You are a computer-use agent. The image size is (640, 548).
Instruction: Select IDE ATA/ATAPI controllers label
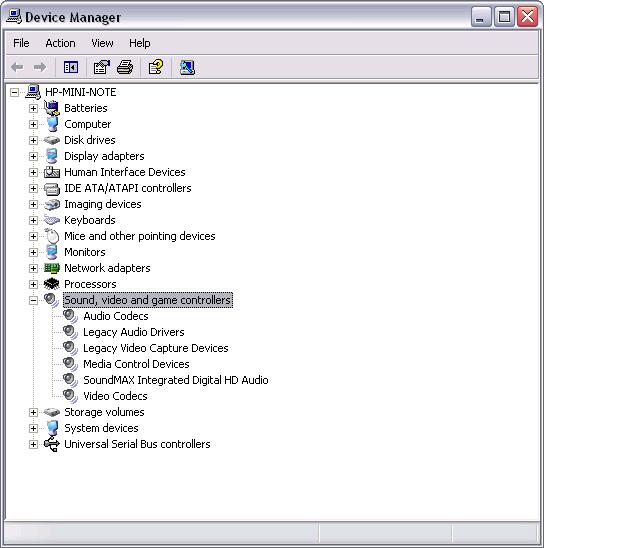[128, 188]
